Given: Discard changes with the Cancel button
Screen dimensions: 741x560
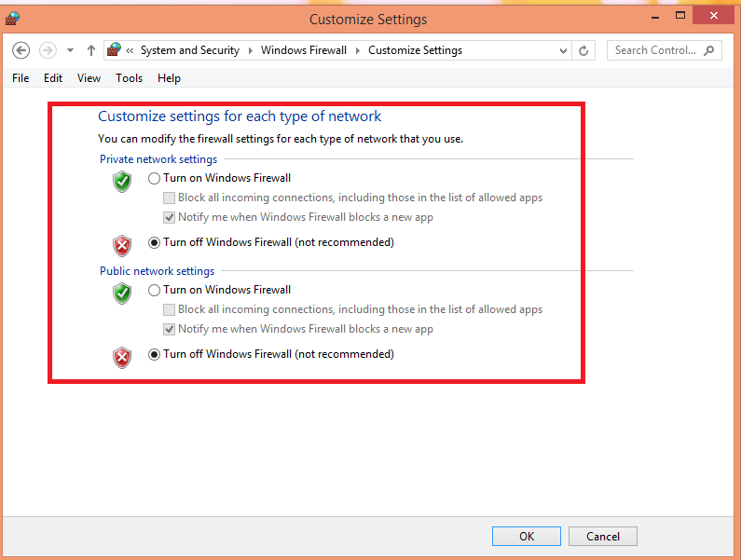Looking at the screenshot, I should pyautogui.click(x=602, y=537).
